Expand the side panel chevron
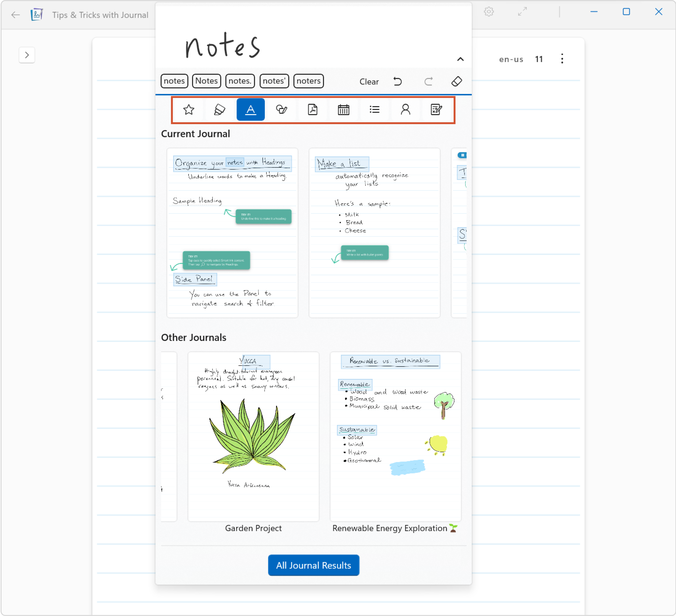676x616 pixels. click(x=27, y=55)
